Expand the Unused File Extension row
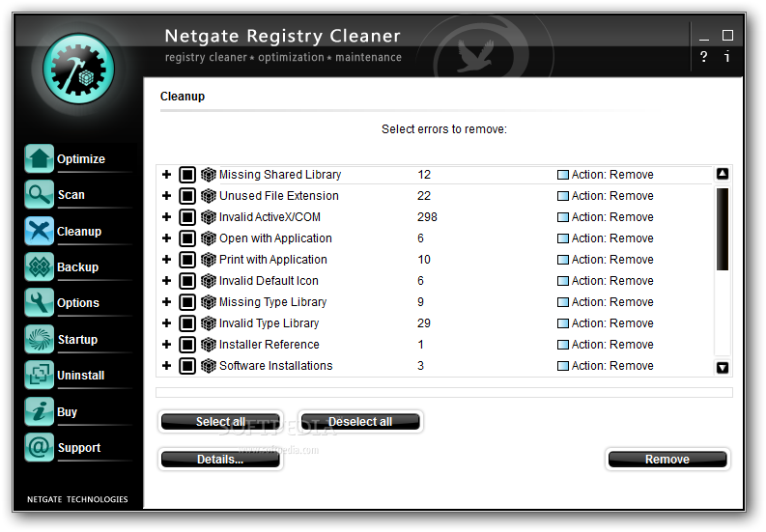 pos(166,196)
